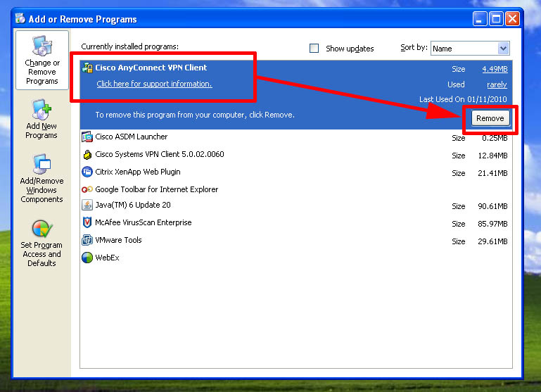The height and width of the screenshot is (392, 541).
Task: Click the Add or Remove Programs title icon
Action: [20, 18]
